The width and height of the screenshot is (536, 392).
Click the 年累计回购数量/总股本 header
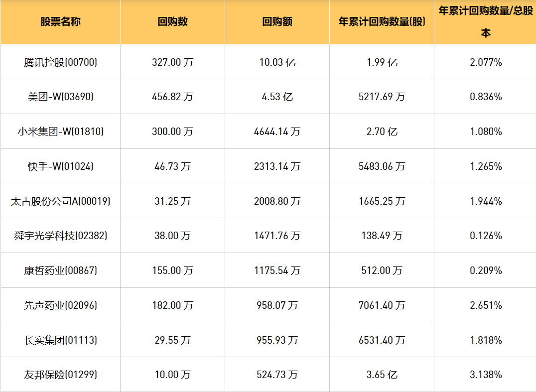click(x=485, y=22)
